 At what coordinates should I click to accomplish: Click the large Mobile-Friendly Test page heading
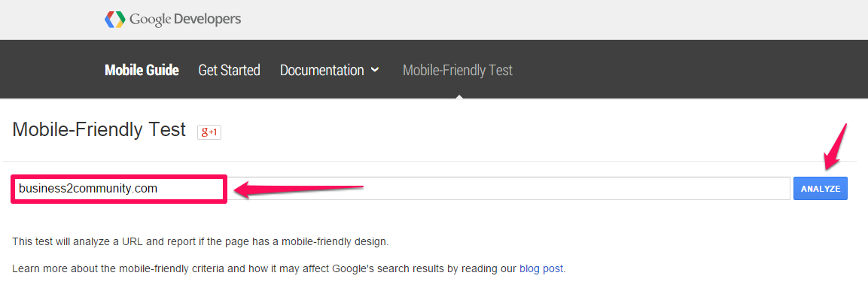(99, 130)
